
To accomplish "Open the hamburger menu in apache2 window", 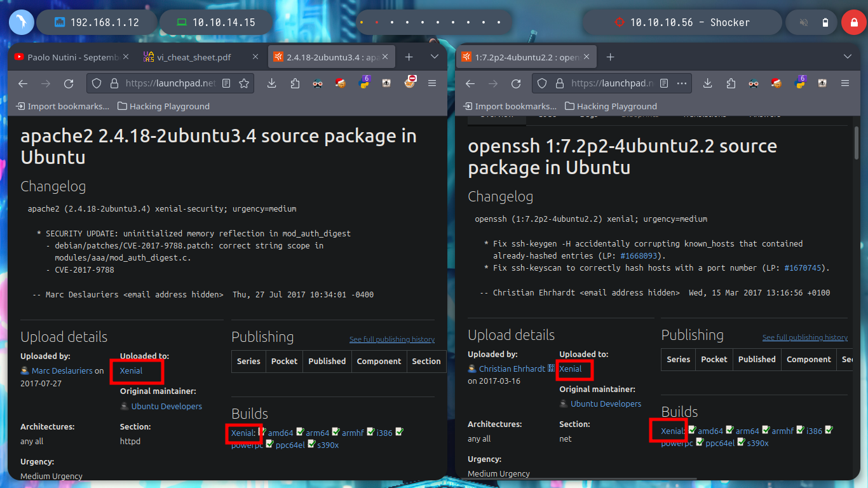I will 432,83.
